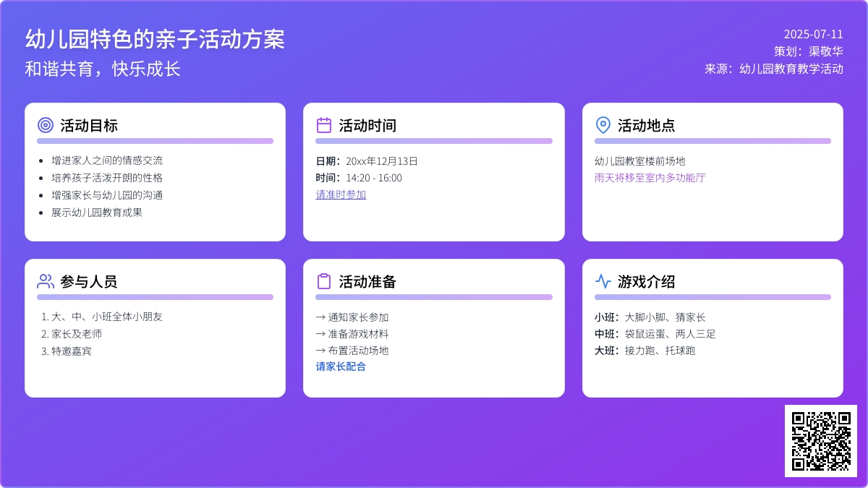Screen dimensions: 868x488
Task: Click the location 幼儿园教室楼前场地
Action: point(640,161)
